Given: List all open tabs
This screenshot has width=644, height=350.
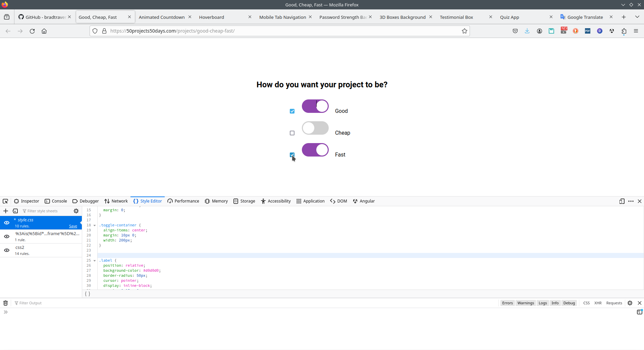Looking at the screenshot, I should pos(637,17).
